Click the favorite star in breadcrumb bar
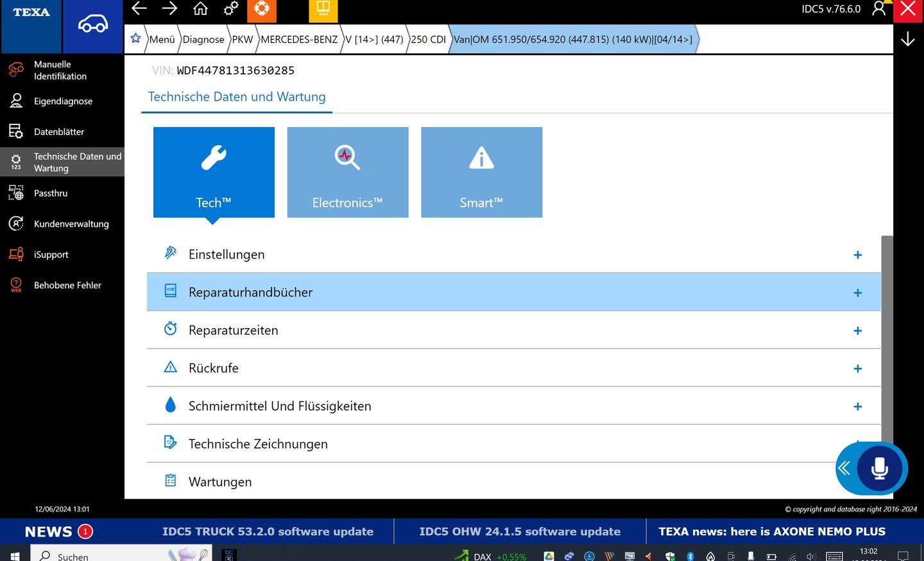This screenshot has width=924, height=561. click(x=135, y=39)
